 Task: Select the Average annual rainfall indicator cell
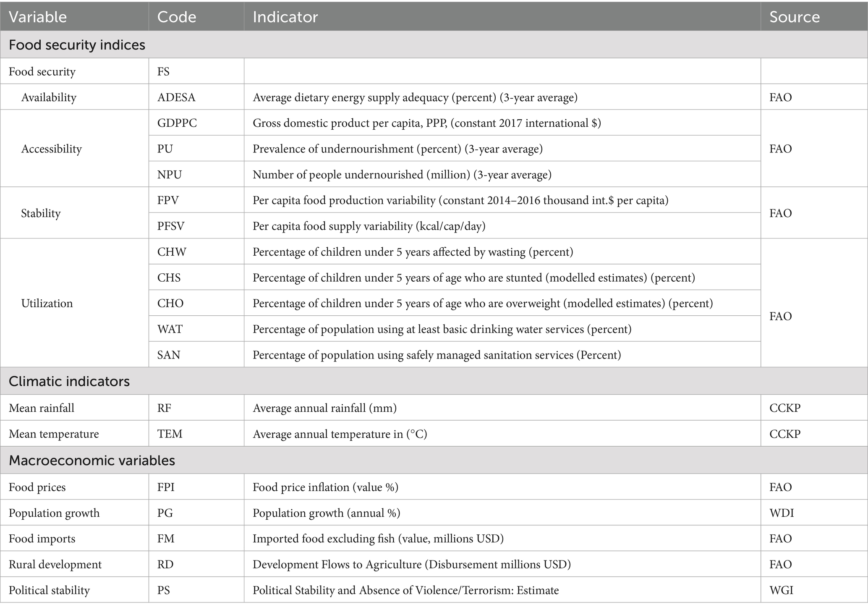click(324, 408)
